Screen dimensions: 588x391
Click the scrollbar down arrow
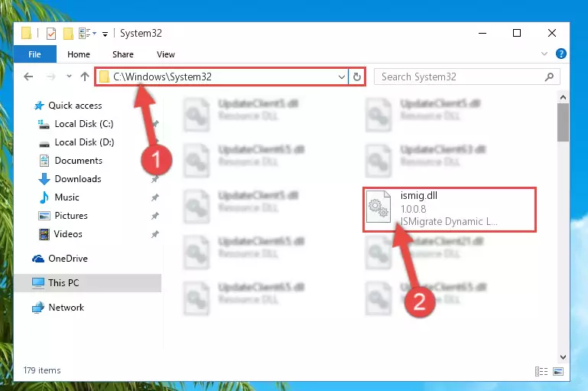[563, 357]
